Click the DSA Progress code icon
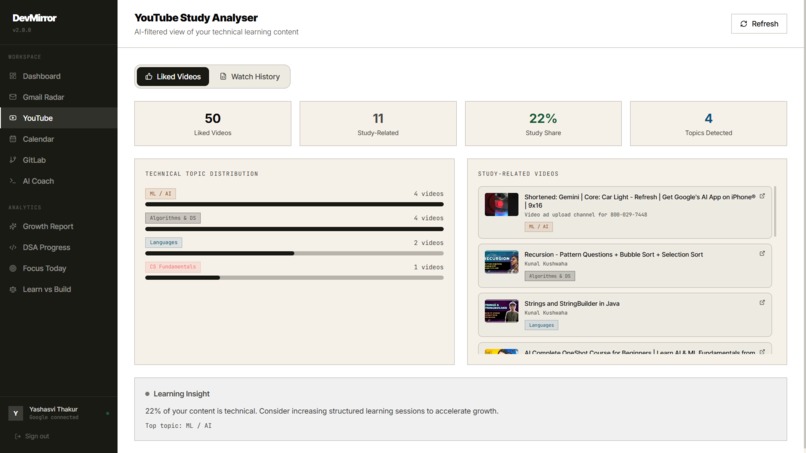 coord(13,247)
